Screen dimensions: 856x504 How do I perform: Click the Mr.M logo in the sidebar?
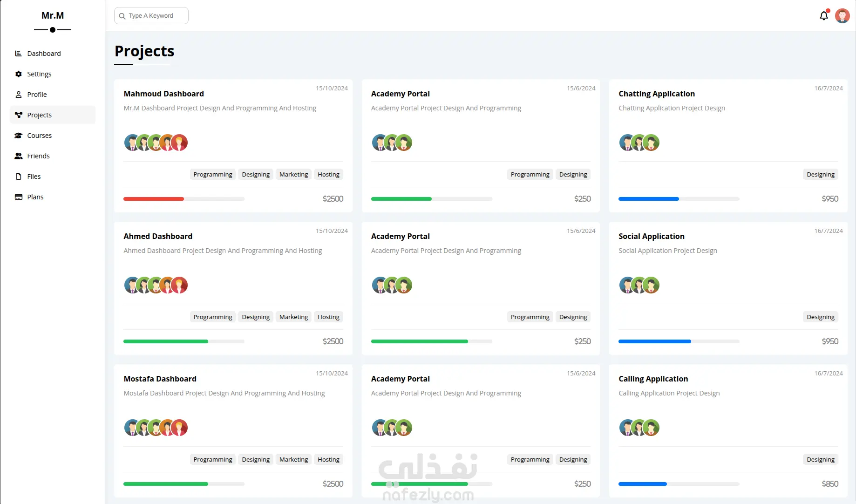(x=53, y=15)
